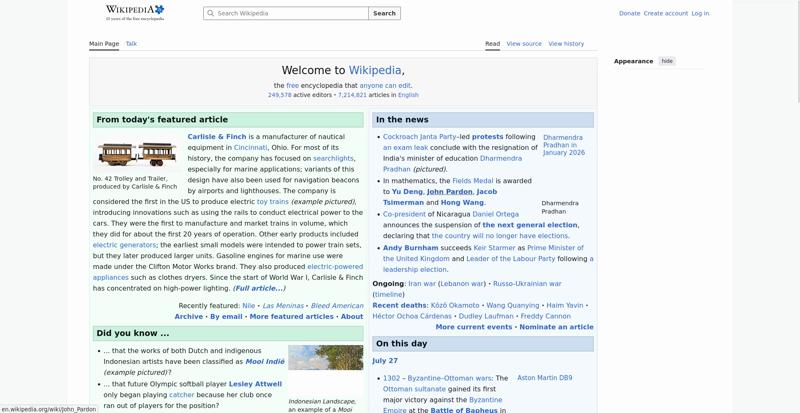Click the Search Wikipedia input field
Viewport: 800px width, 413px height.
click(x=286, y=13)
